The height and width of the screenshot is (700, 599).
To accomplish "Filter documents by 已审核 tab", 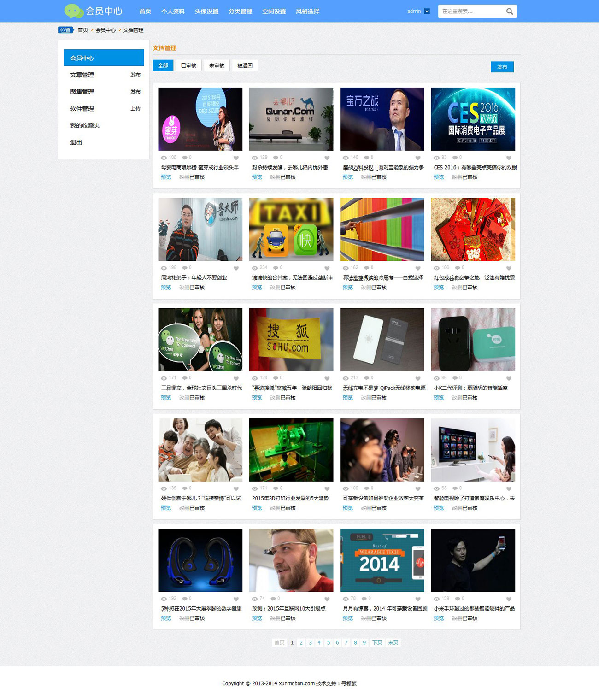I will point(188,65).
